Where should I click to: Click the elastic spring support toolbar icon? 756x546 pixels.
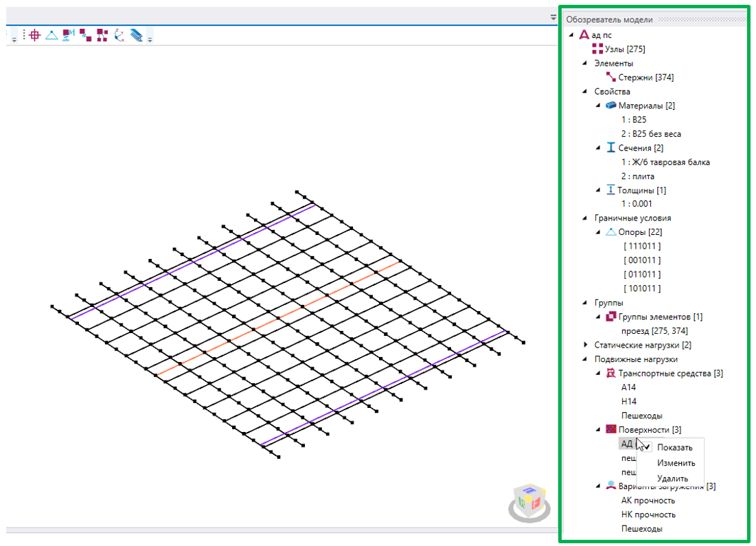click(69, 35)
